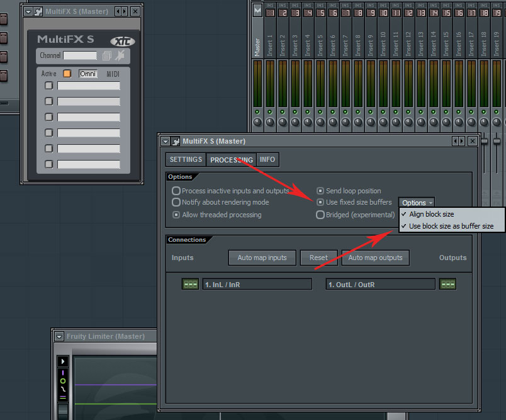This screenshot has height=420, width=506.
Task: Click wrench icon in back MultiFX S window
Action: click(x=38, y=11)
